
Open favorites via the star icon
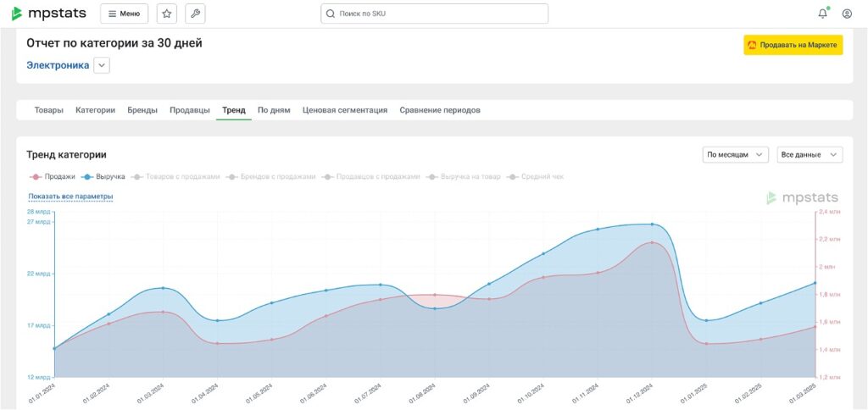tap(167, 14)
